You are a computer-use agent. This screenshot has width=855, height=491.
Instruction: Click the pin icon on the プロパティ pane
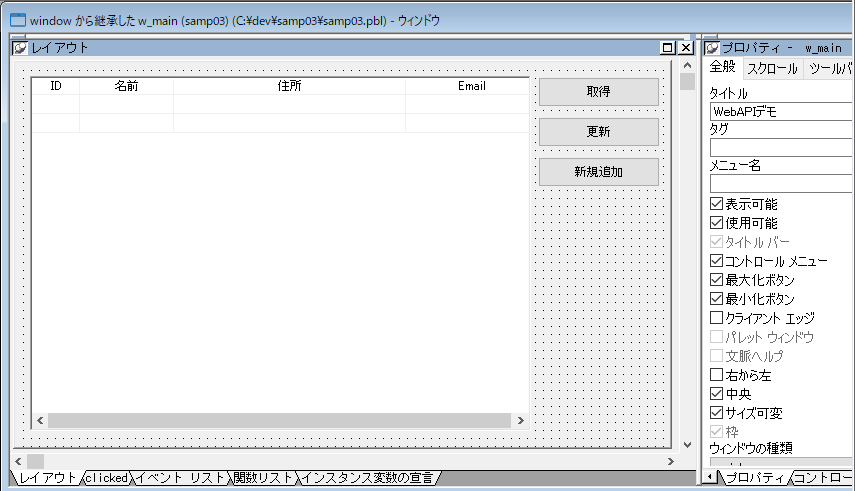pos(711,48)
